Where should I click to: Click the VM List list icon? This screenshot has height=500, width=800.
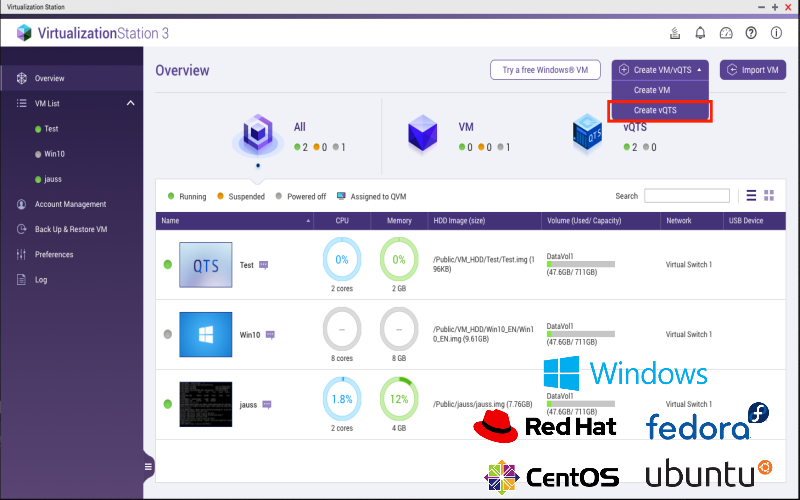(21, 103)
